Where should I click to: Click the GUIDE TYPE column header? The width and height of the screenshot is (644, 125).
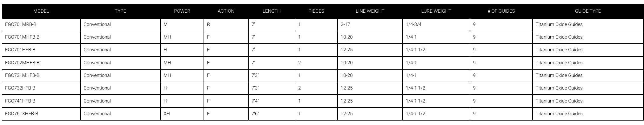coord(588,11)
